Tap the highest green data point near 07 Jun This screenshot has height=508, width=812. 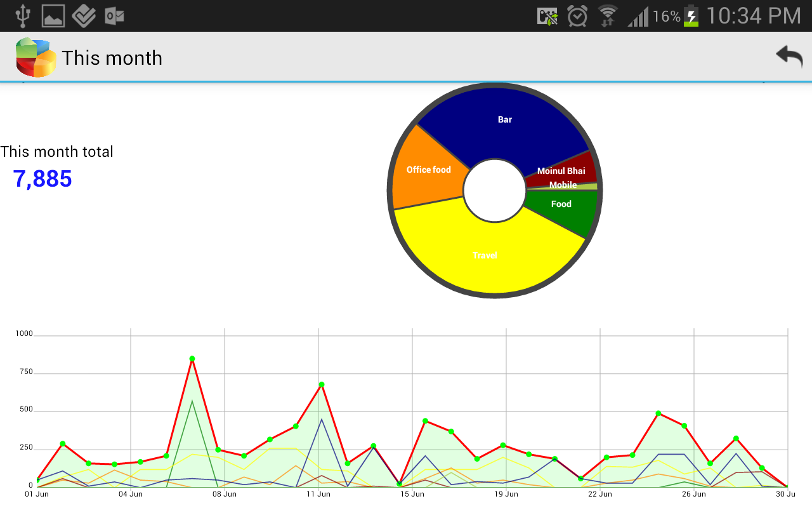coord(192,359)
